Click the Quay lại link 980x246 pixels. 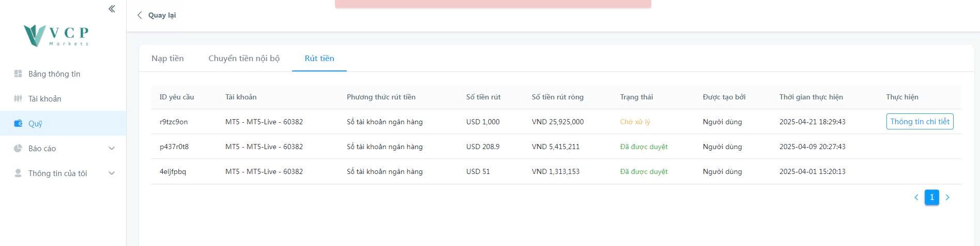(x=162, y=15)
